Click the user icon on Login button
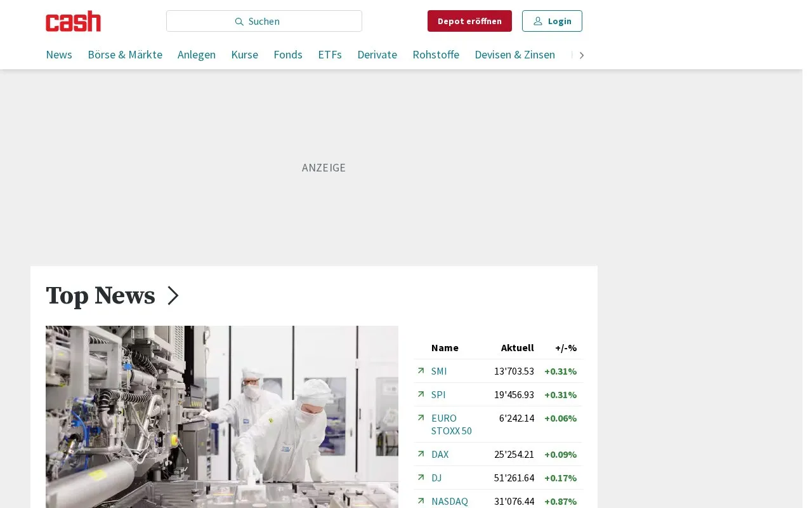812x508 pixels. [x=538, y=21]
